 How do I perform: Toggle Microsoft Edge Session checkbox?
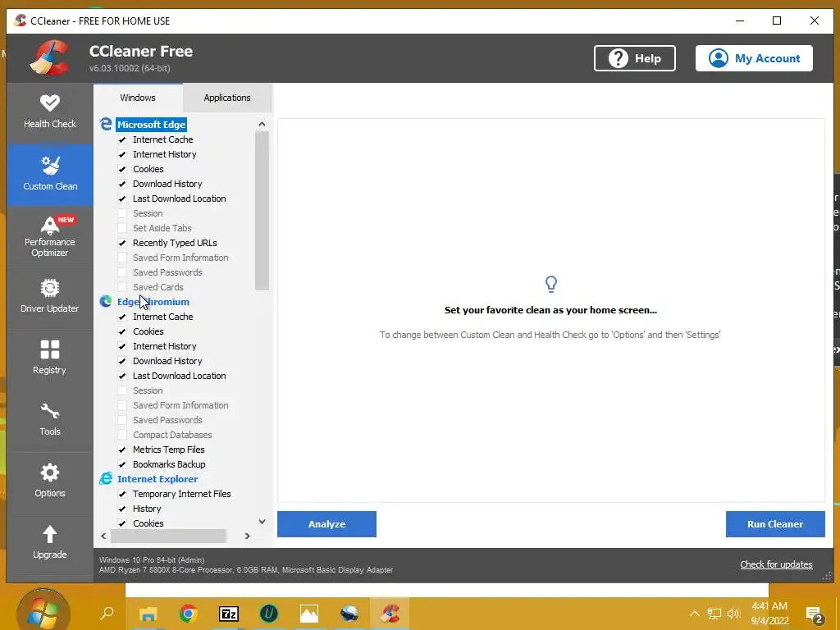[x=122, y=213]
